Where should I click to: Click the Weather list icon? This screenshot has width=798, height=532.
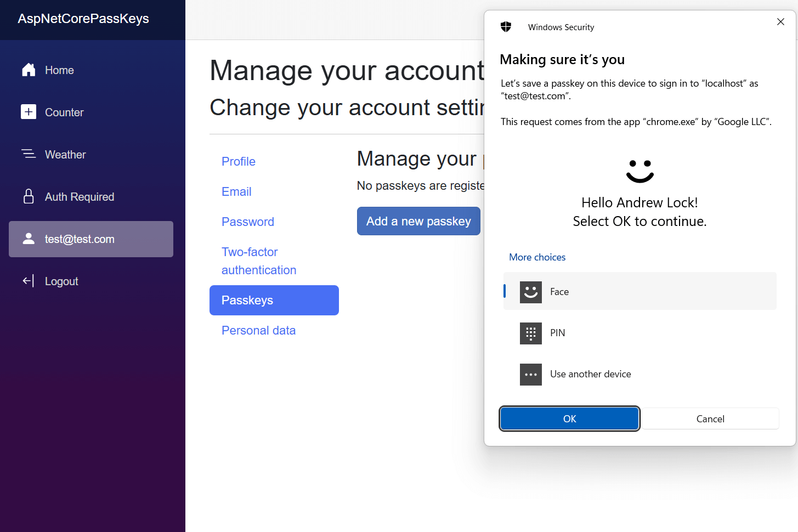29,154
